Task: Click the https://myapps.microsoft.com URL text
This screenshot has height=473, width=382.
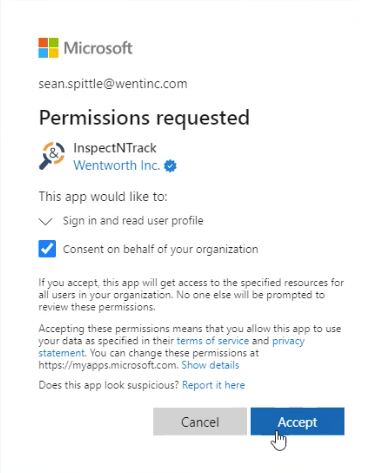Action: 108,365
